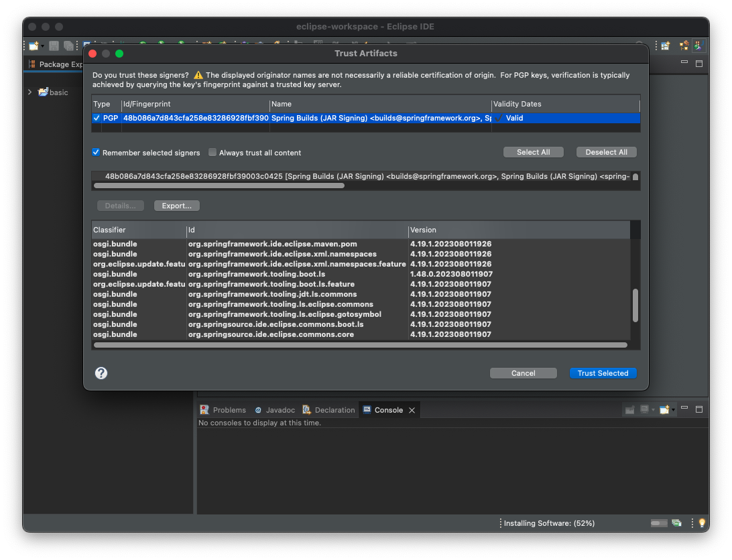This screenshot has width=732, height=560.
Task: Click the Display Selected Console icon
Action: coord(645,409)
